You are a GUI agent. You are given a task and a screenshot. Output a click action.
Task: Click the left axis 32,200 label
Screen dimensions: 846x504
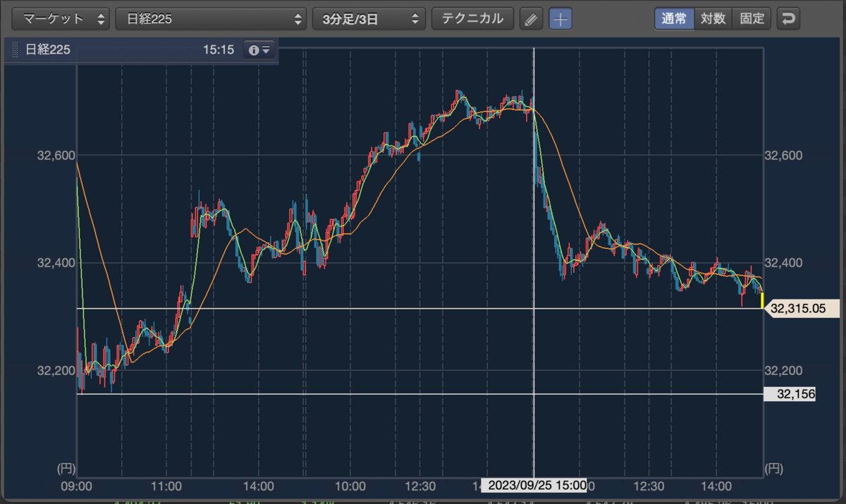[56, 371]
